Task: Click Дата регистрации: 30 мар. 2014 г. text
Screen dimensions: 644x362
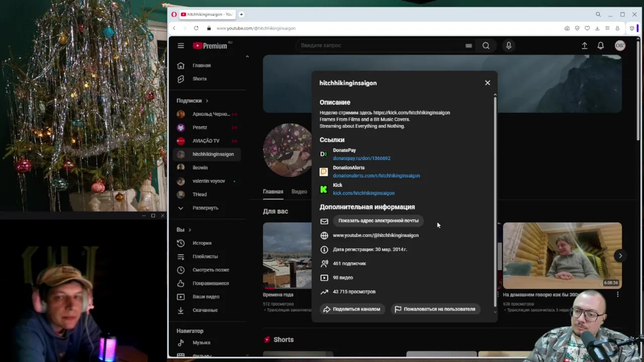Action: 370,249
